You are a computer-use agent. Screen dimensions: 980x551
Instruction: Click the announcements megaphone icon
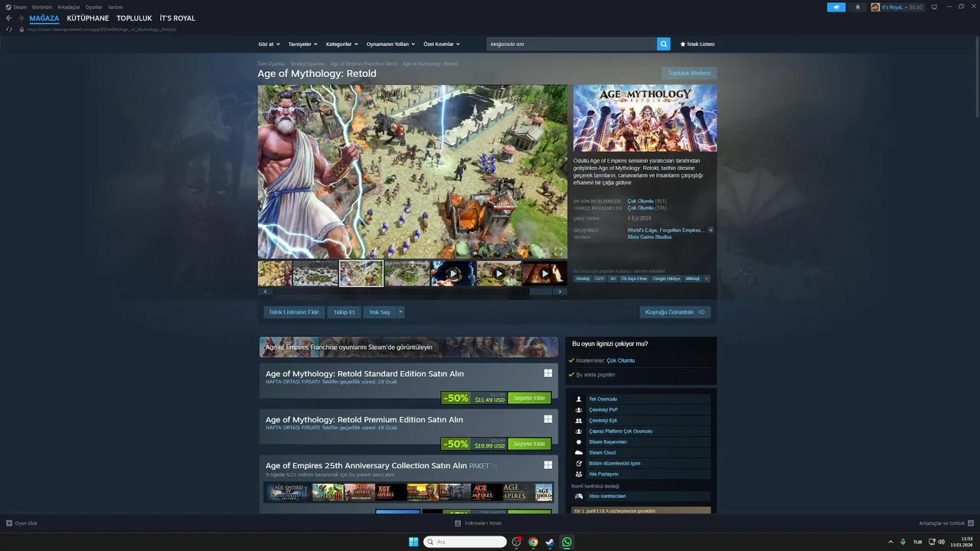point(836,7)
